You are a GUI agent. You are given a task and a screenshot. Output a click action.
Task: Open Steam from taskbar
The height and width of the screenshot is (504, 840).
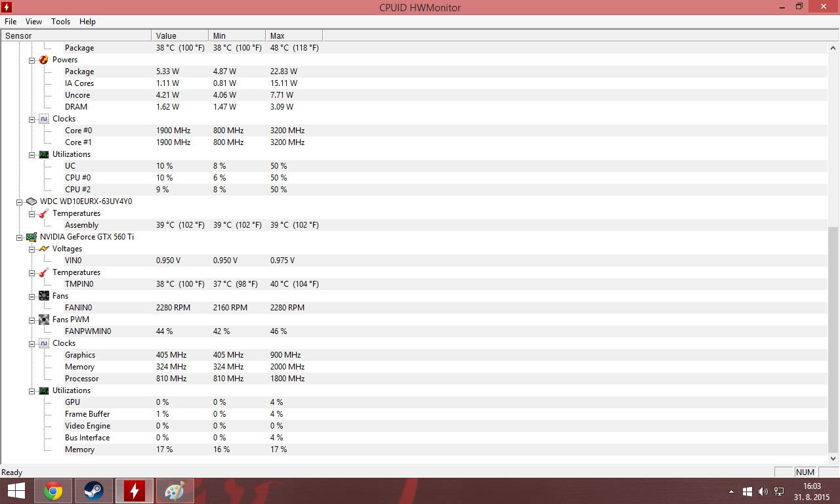coord(93,491)
